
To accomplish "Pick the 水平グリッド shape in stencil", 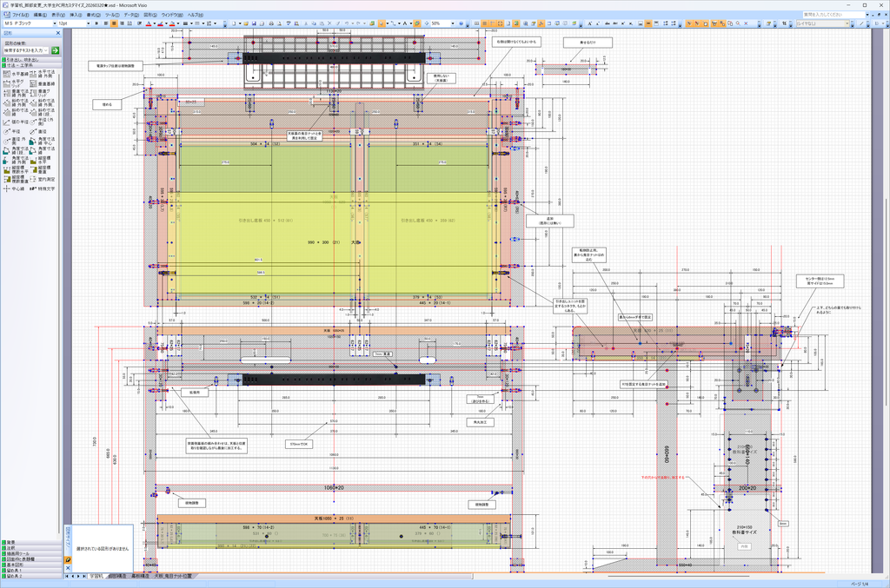I will click(x=16, y=83).
